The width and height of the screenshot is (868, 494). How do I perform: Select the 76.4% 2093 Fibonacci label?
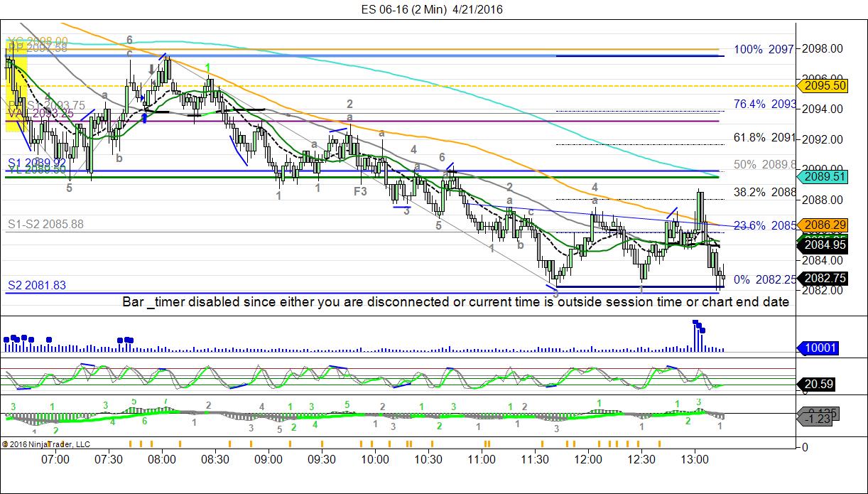(x=764, y=104)
